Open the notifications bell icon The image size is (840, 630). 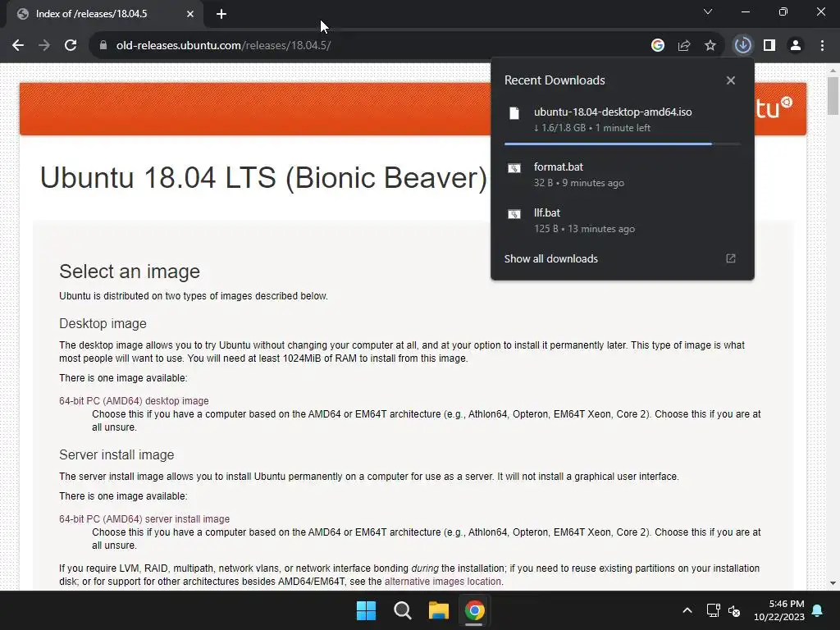[x=818, y=610]
